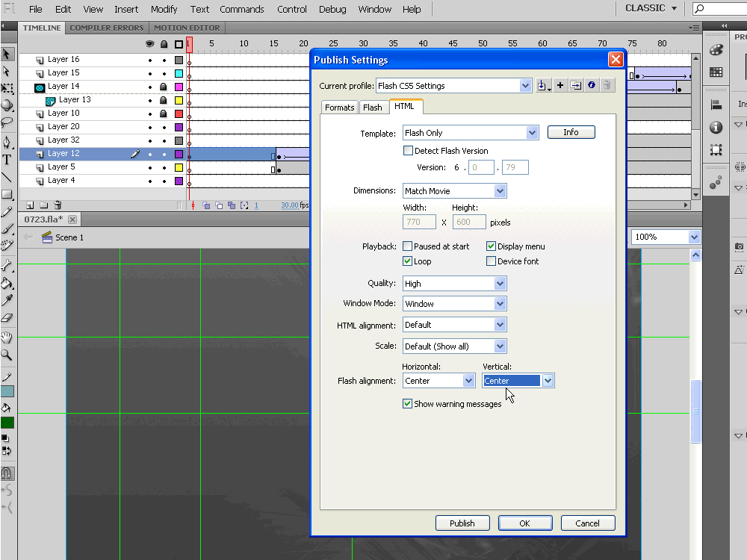Click the New Layer icon below layers
This screenshot has height=560, width=747.
coord(30,205)
